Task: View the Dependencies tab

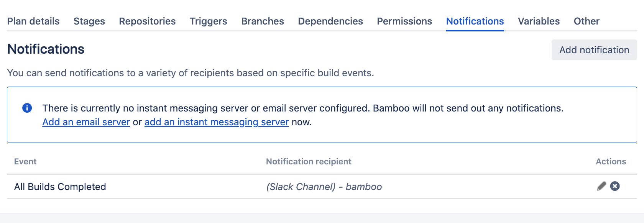Action: pos(330,21)
